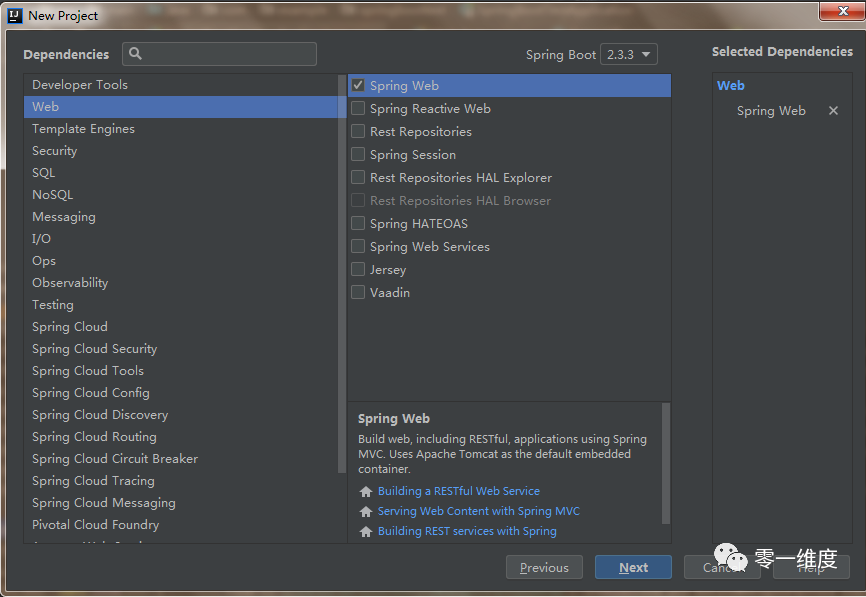The width and height of the screenshot is (866, 597).
Task: Open Building a RESTful Web Service guide
Action: click(458, 491)
